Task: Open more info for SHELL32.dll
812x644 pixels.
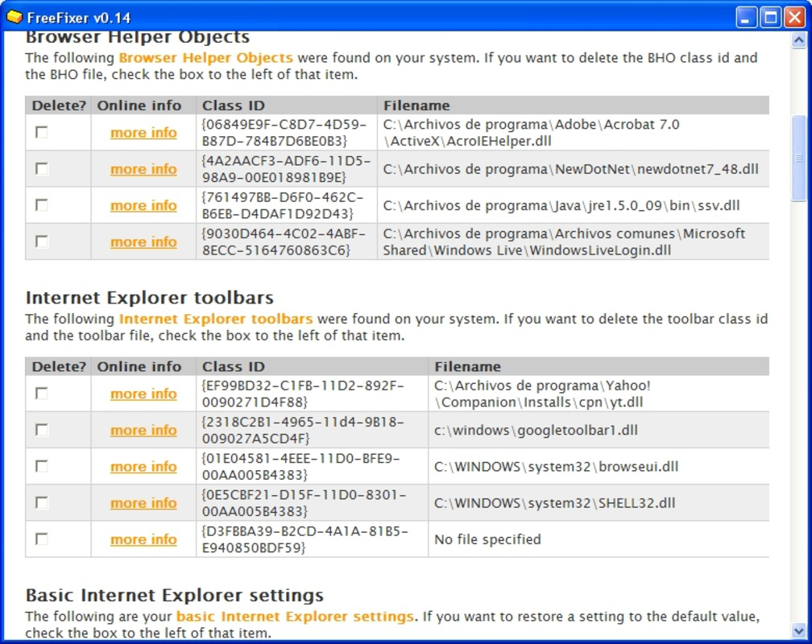Action: click(x=143, y=502)
